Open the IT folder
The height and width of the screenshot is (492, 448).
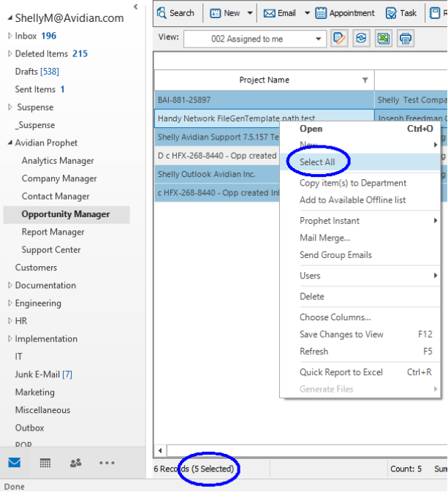[x=18, y=357]
